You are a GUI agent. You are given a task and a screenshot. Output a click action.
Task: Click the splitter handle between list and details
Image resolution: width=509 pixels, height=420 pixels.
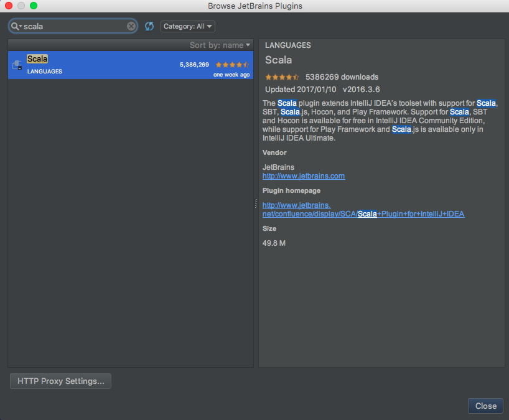coord(256,203)
